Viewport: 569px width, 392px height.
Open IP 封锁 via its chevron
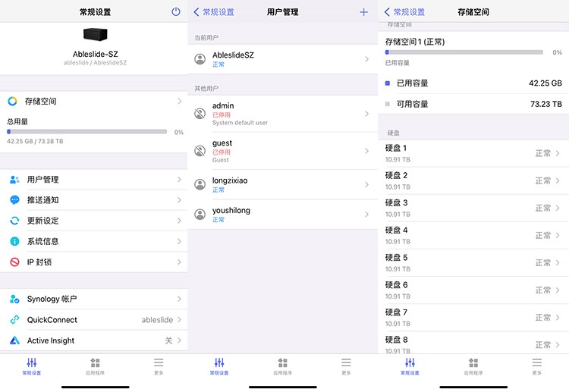point(180,262)
